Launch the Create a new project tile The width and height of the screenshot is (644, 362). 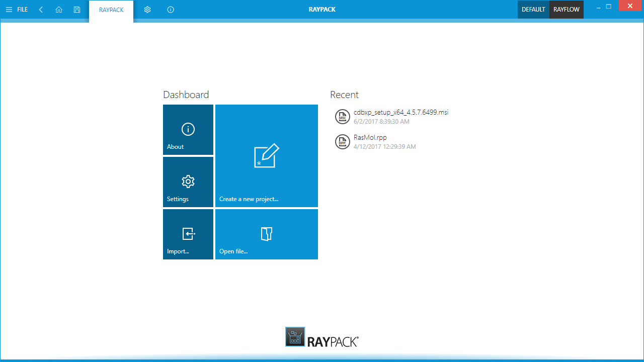[x=266, y=155]
